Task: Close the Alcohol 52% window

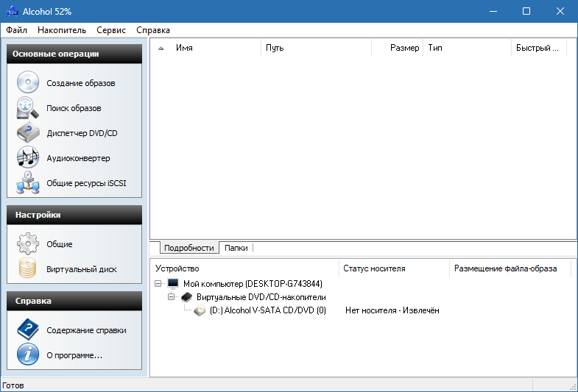Action: [560, 12]
